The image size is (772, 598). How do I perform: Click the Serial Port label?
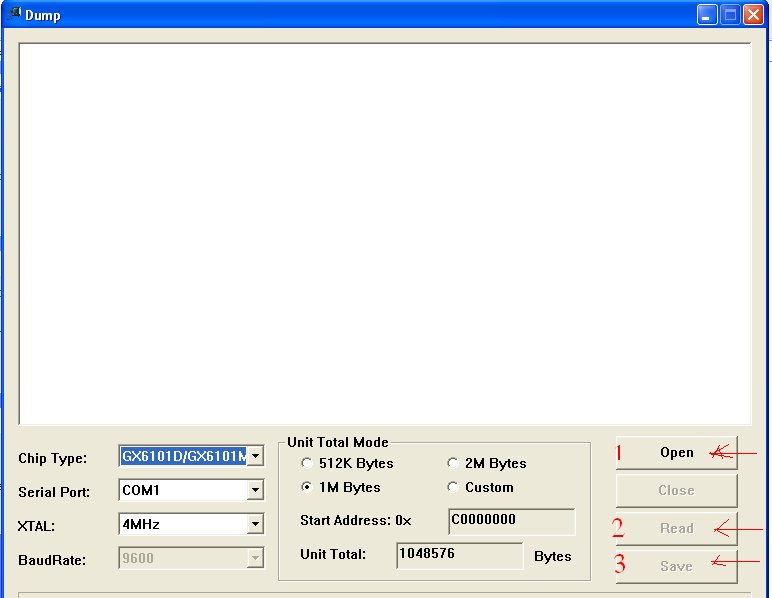click(x=54, y=492)
